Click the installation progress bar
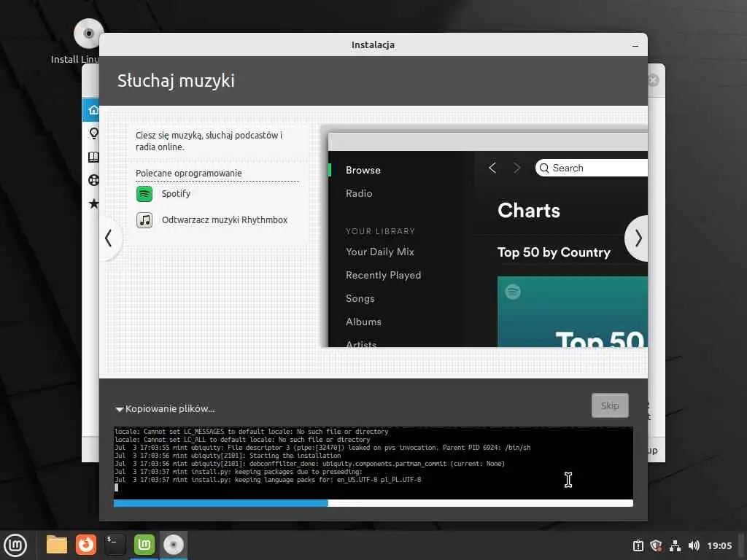The height and width of the screenshot is (560, 747). [x=373, y=503]
